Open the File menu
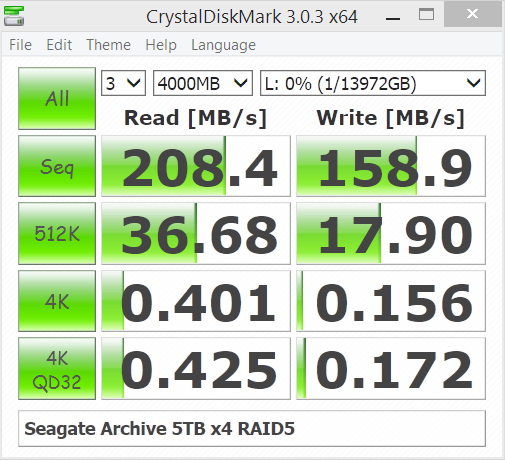The height and width of the screenshot is (460, 505). [x=20, y=45]
